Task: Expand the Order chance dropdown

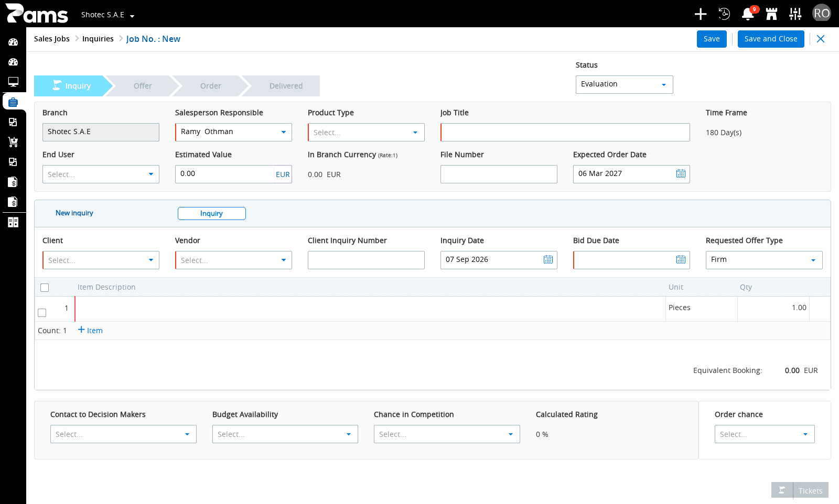Action: pos(805,434)
